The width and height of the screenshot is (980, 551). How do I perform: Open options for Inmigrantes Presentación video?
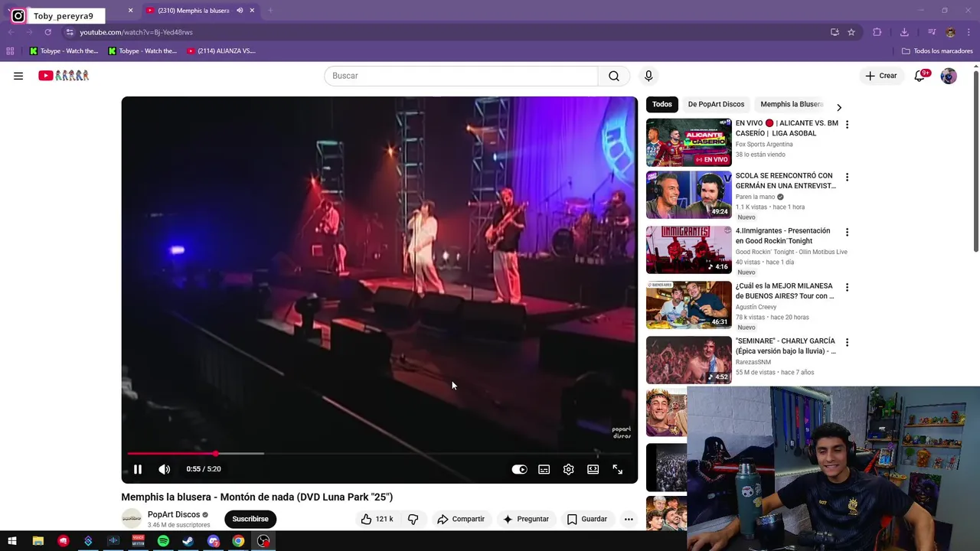point(847,232)
